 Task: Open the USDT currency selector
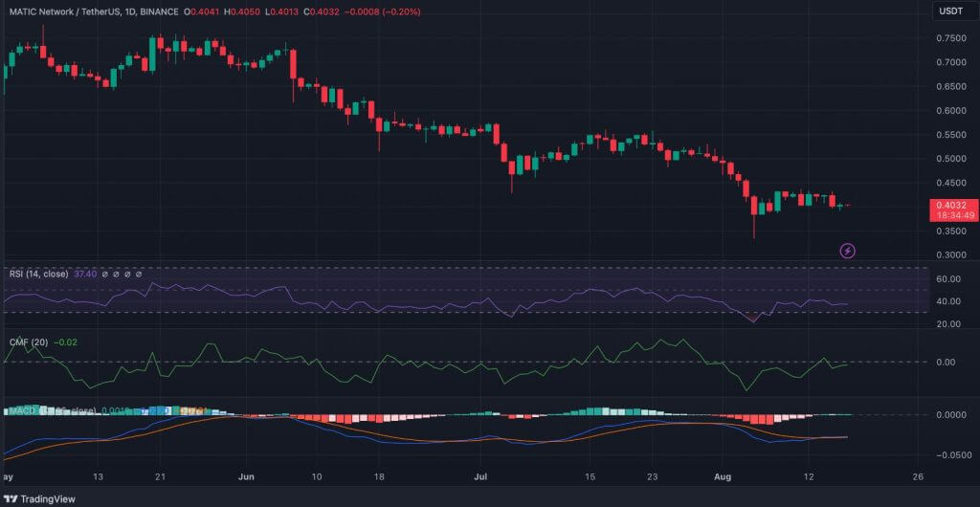pos(955,11)
